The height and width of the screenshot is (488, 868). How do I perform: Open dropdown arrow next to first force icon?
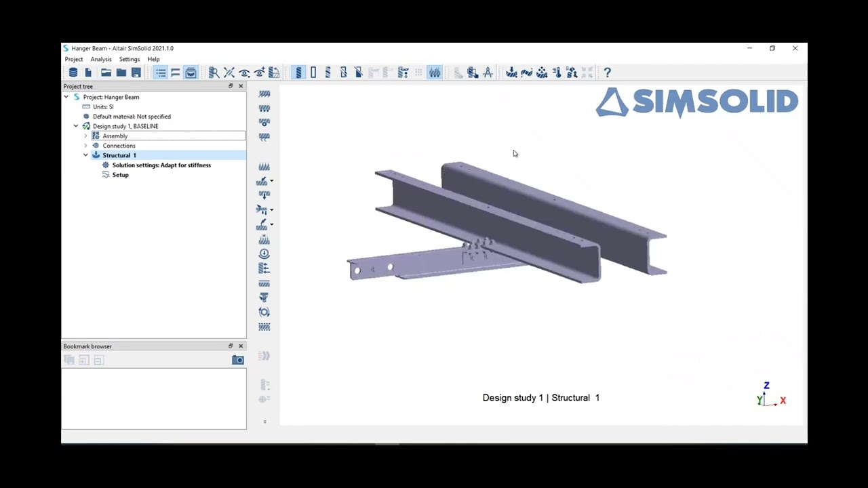pyautogui.click(x=272, y=181)
